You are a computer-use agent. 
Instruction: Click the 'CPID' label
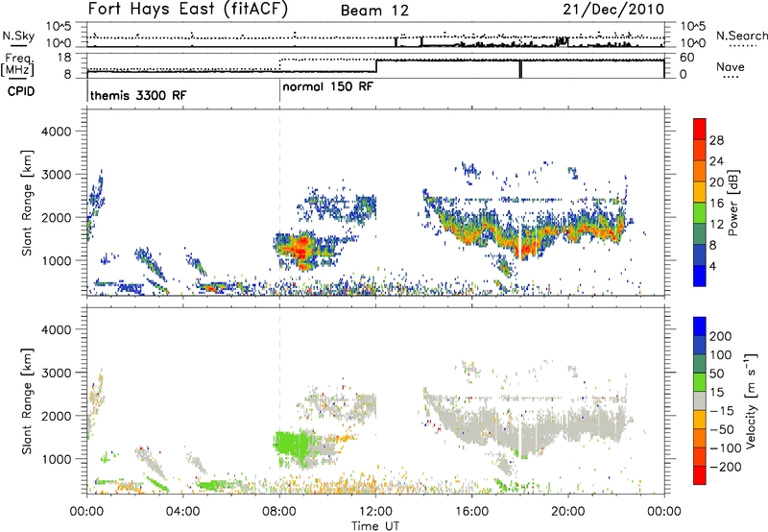[21, 91]
